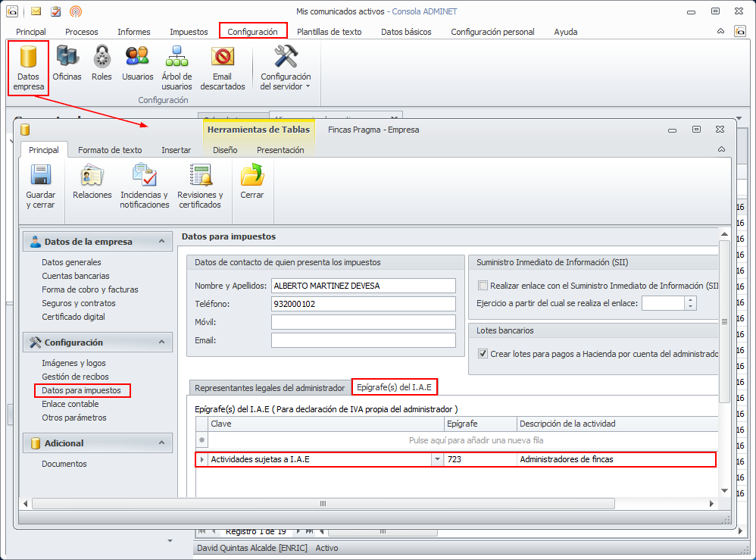The height and width of the screenshot is (560, 756).
Task: Open the Relaciones icon
Action: pyautogui.click(x=92, y=181)
